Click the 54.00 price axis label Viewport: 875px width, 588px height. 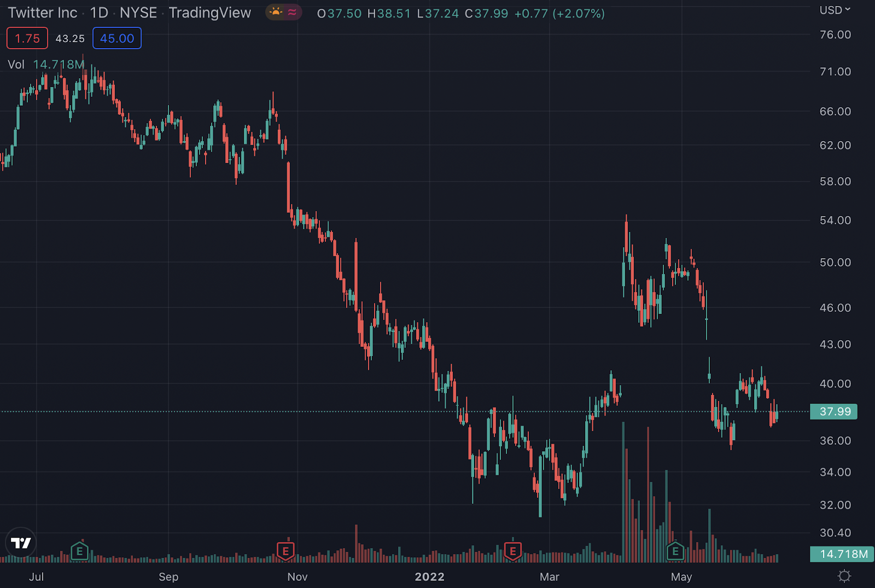[x=835, y=220]
